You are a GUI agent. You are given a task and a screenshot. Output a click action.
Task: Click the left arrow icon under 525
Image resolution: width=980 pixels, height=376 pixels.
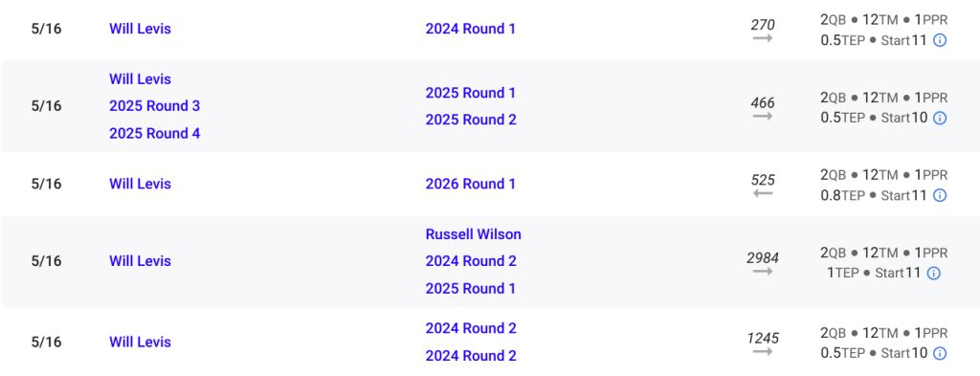coord(763,193)
